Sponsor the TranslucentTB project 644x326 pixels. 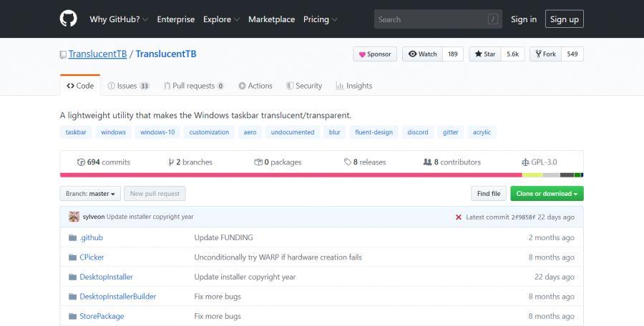coord(375,54)
